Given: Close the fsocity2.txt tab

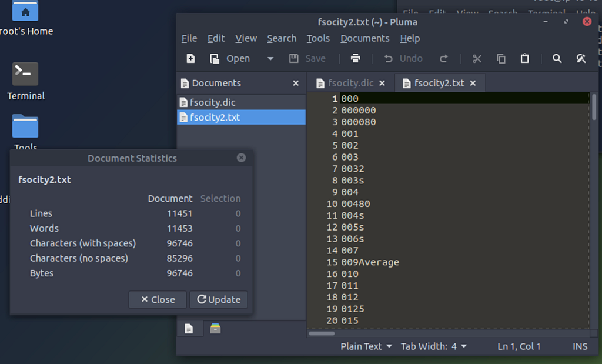Looking at the screenshot, I should click(473, 83).
